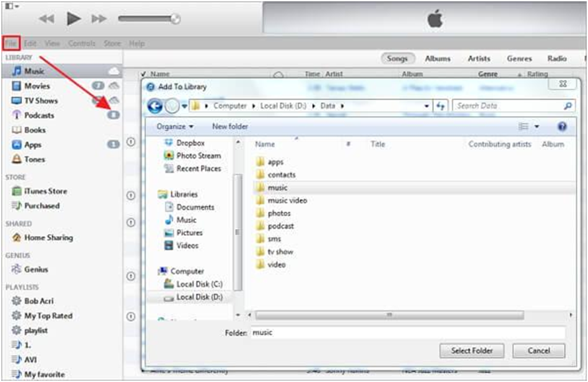Select the contacts folder
The height and width of the screenshot is (382, 588).
pyautogui.click(x=276, y=175)
